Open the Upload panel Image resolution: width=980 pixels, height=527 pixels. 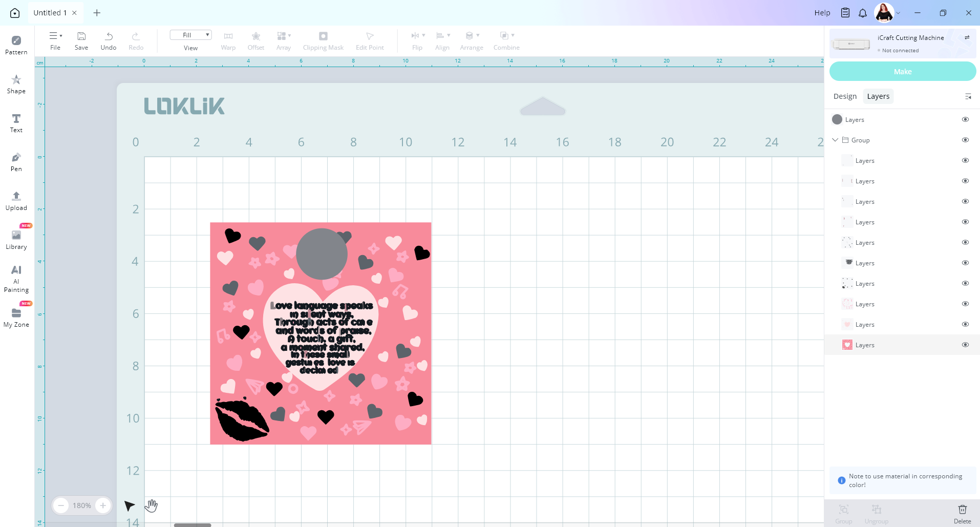pos(16,201)
